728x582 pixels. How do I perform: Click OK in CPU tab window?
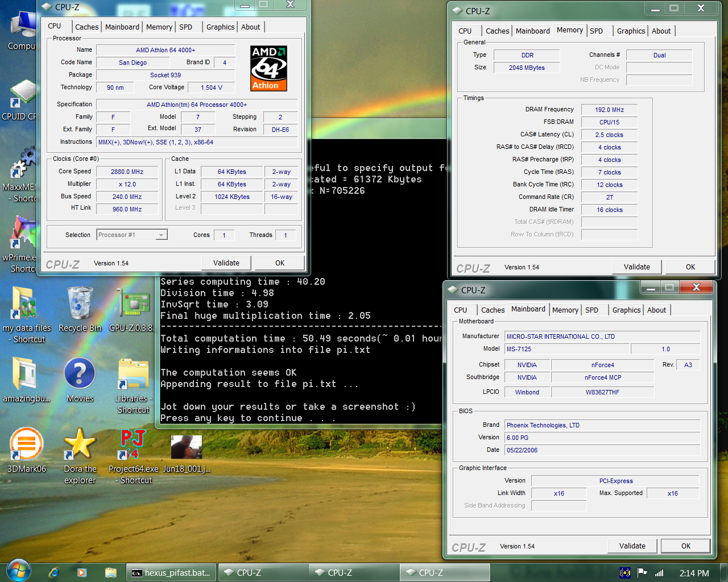pyautogui.click(x=280, y=263)
